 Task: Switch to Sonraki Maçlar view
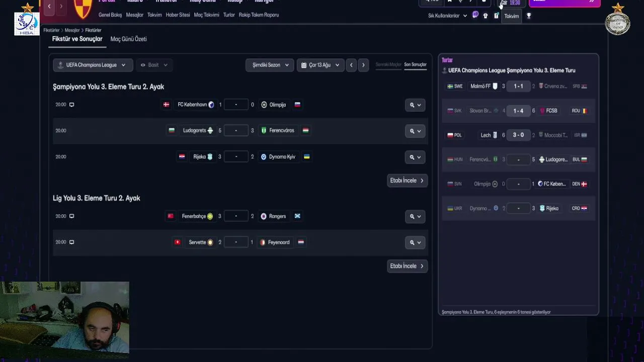(388, 64)
